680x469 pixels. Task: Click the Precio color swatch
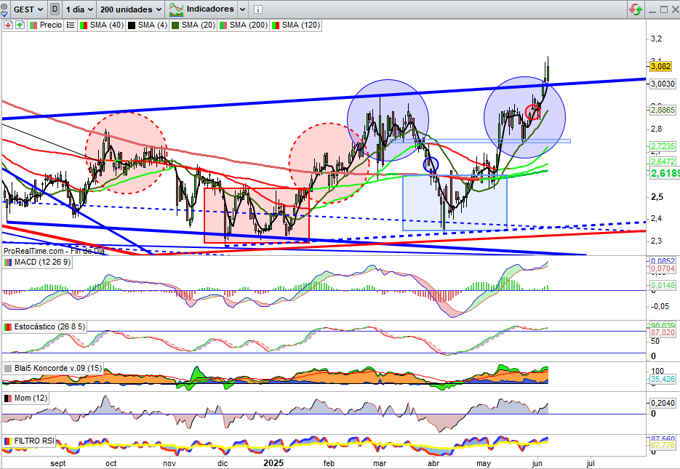(33, 26)
